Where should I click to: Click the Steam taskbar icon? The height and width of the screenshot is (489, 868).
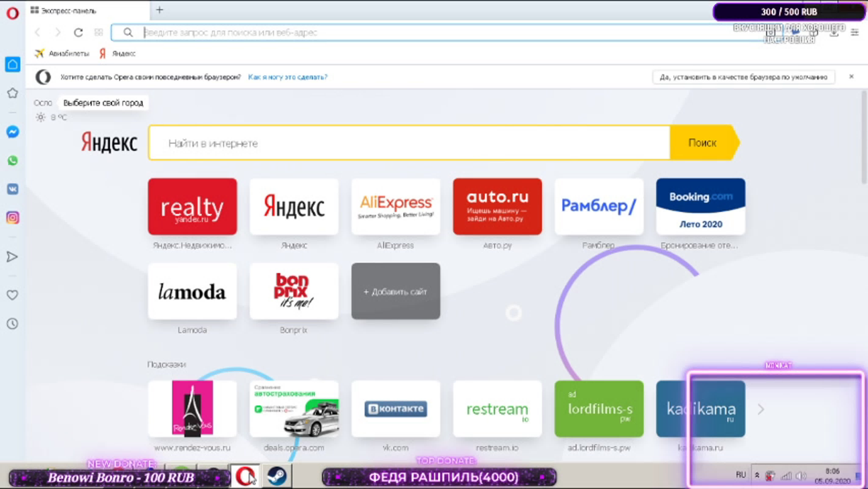coord(277,476)
